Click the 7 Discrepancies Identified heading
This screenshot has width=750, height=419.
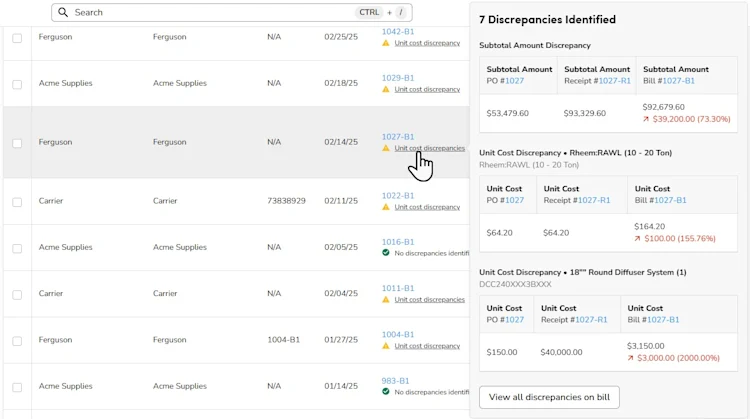(547, 20)
